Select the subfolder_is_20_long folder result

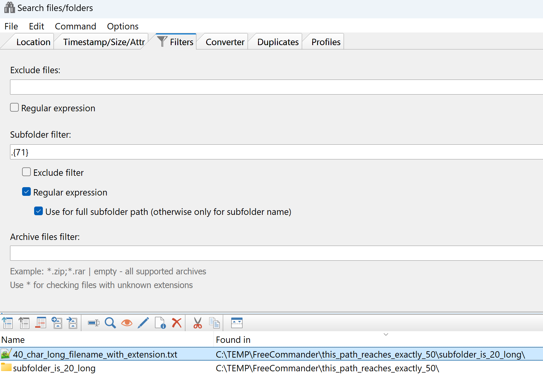pyautogui.click(x=54, y=368)
